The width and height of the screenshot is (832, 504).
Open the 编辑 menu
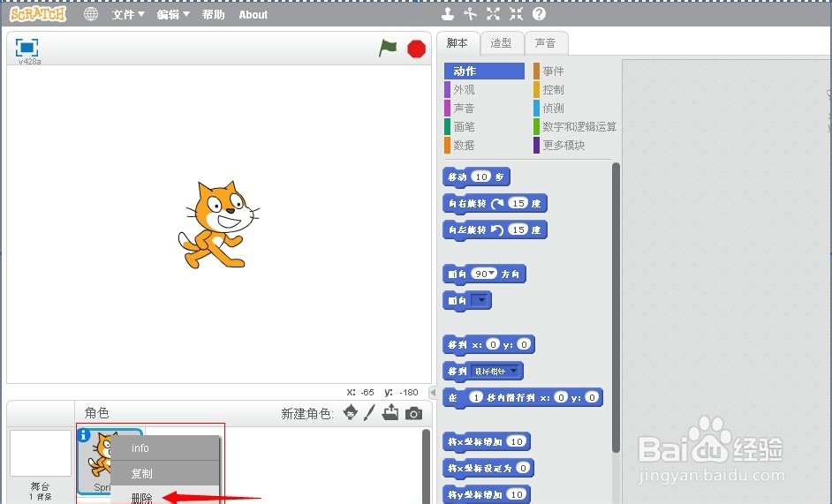pos(173,15)
